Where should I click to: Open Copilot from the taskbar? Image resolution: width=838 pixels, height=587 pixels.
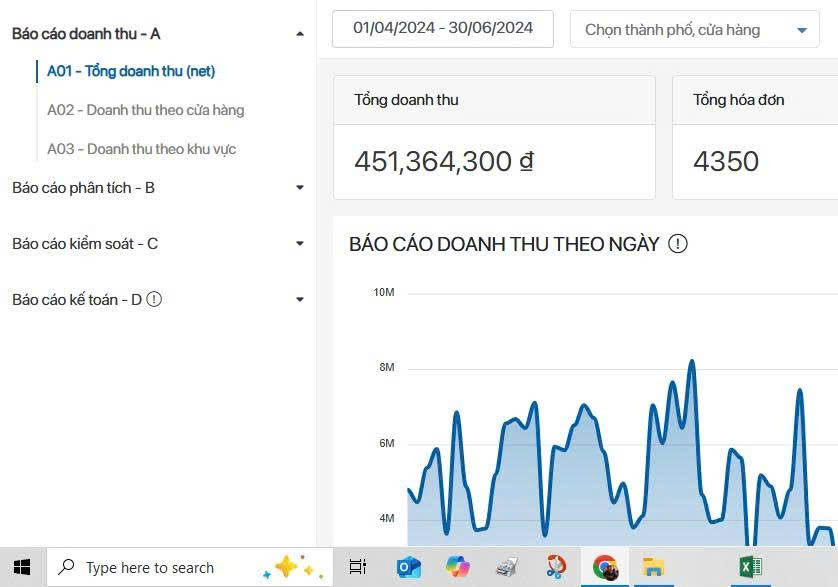tap(458, 567)
